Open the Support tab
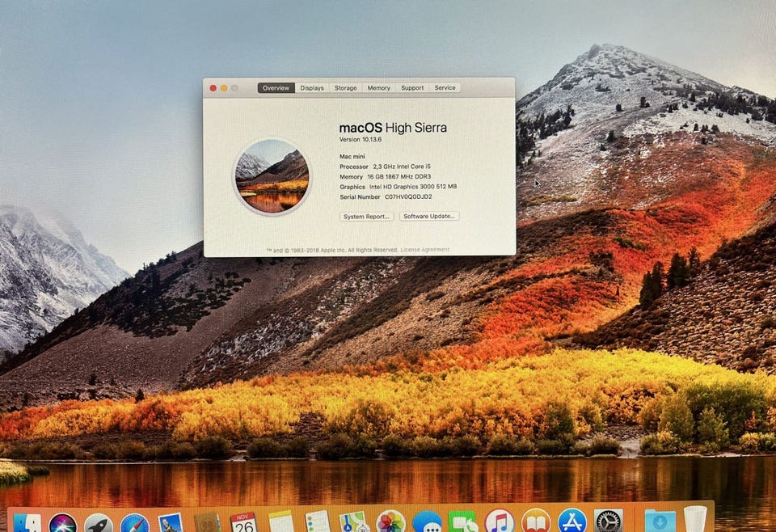The height and width of the screenshot is (532, 776). click(x=412, y=87)
